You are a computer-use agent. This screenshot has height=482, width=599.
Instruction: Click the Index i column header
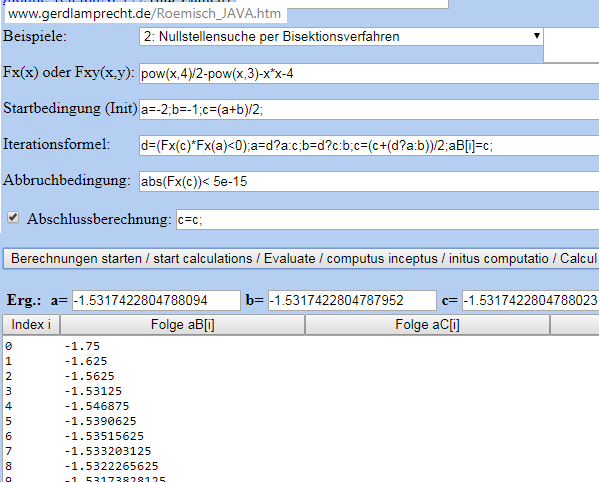[x=31, y=325]
